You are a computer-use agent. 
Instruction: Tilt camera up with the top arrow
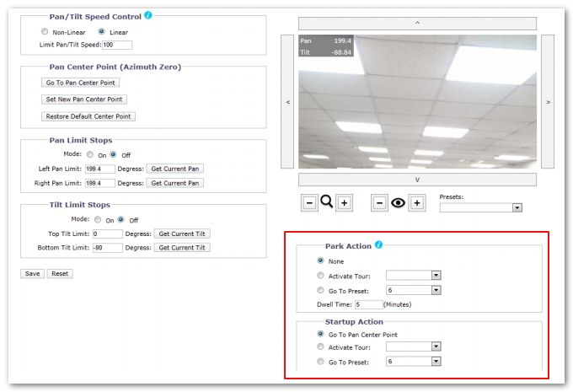click(417, 23)
